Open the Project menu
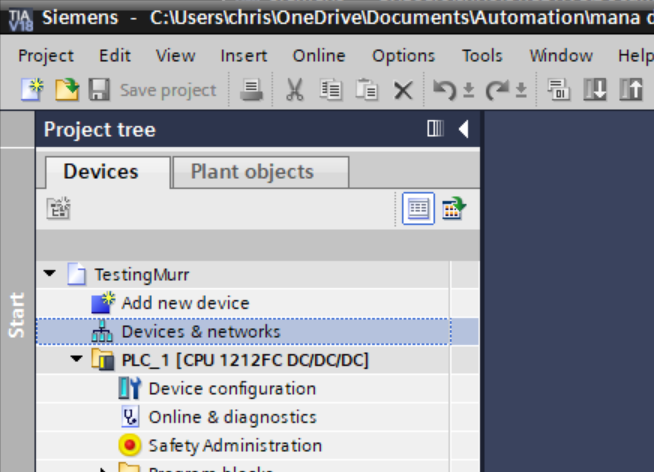This screenshot has height=472, width=654. tap(46, 55)
